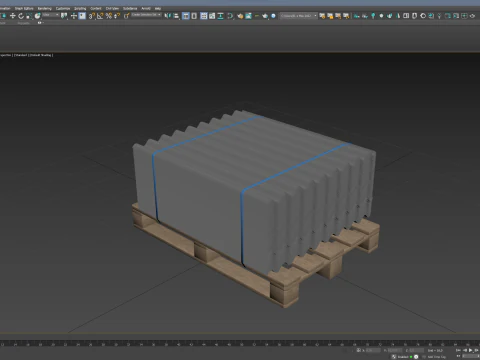
Task: Click the first project folder icon after path dropdown
Action: click(322, 16)
